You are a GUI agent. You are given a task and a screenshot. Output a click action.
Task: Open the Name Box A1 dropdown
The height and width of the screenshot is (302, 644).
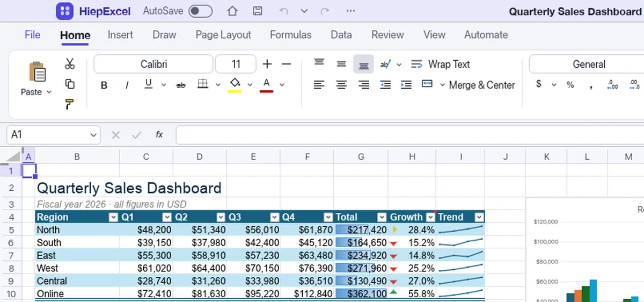tap(94, 135)
